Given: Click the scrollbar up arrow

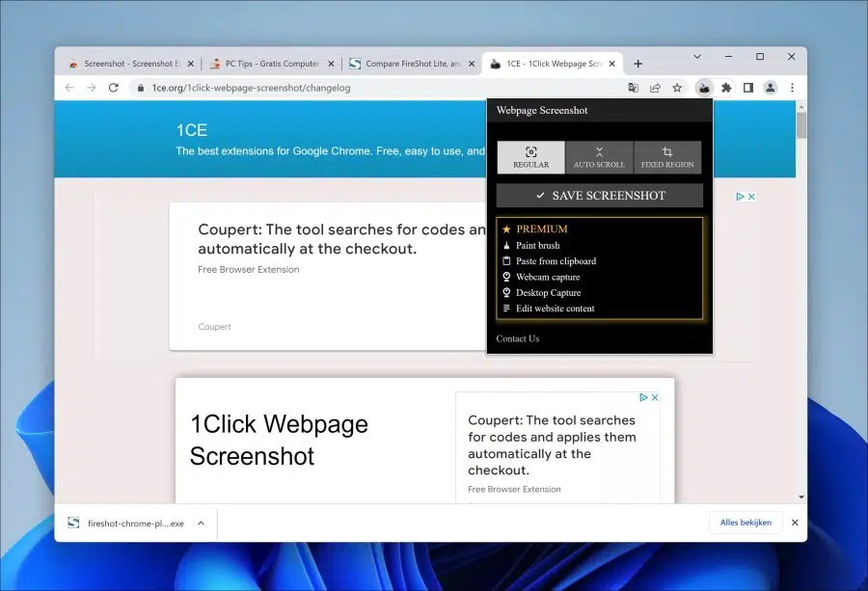Looking at the screenshot, I should [x=801, y=106].
